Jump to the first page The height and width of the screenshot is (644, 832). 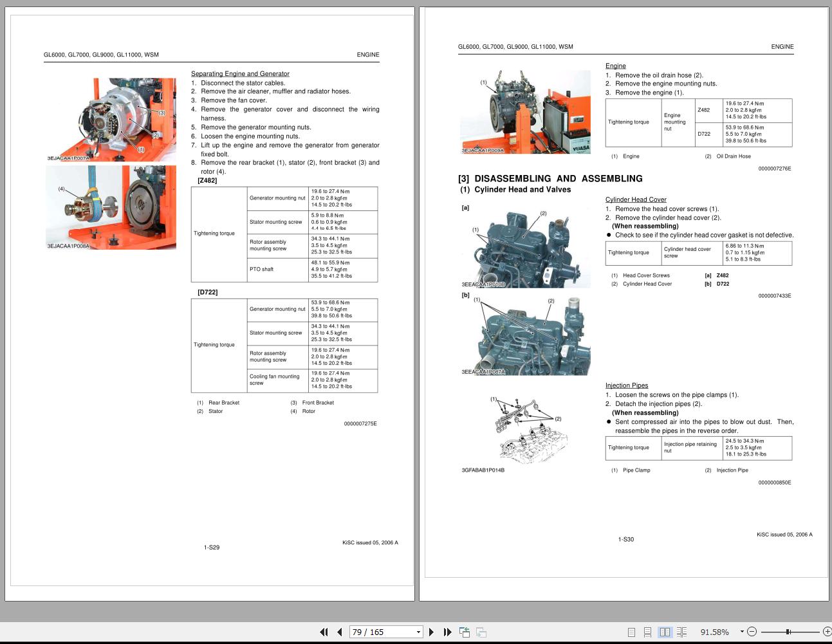click(x=324, y=632)
